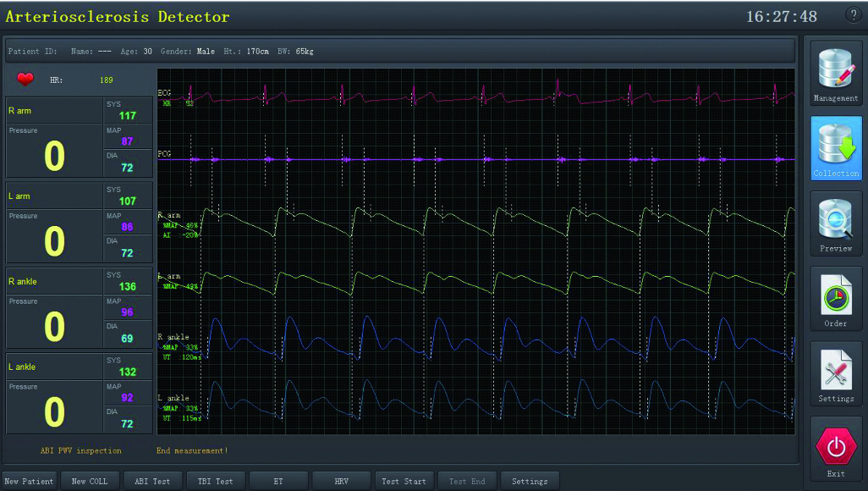This screenshot has width=868, height=491.
Task: Start the ABI Test
Action: tap(152, 481)
